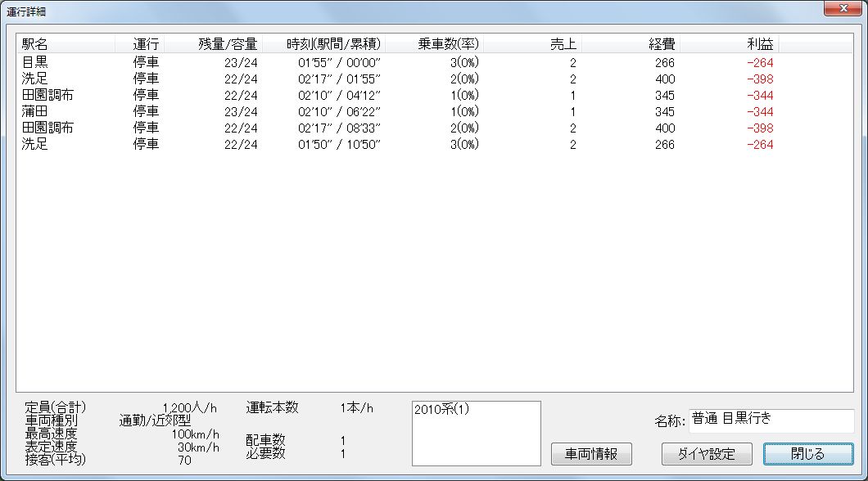This screenshot has height=481, width=868.
Task: Select 2010系(1) in the vehicle list
Action: (x=441, y=410)
